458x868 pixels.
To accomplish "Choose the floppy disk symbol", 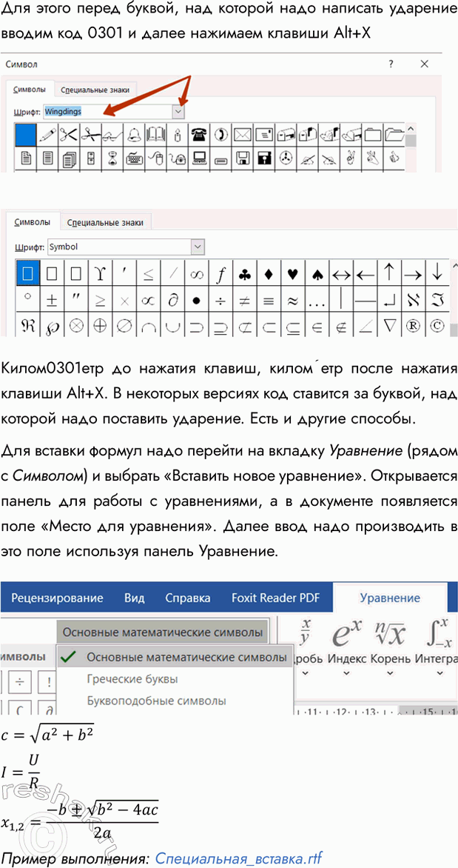I will (x=242, y=158).
